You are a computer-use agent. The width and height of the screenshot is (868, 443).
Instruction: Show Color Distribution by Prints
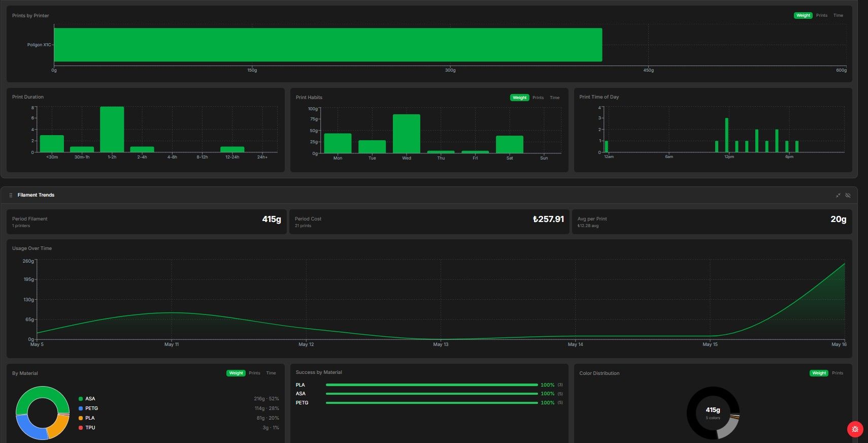[x=838, y=373]
